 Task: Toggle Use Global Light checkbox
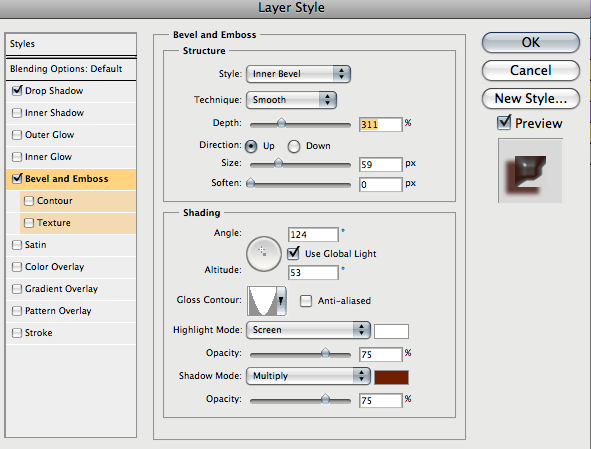coord(293,253)
